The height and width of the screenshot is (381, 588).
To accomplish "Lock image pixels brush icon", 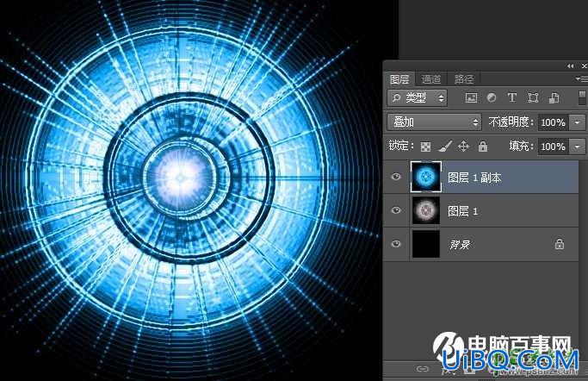I will pos(445,146).
